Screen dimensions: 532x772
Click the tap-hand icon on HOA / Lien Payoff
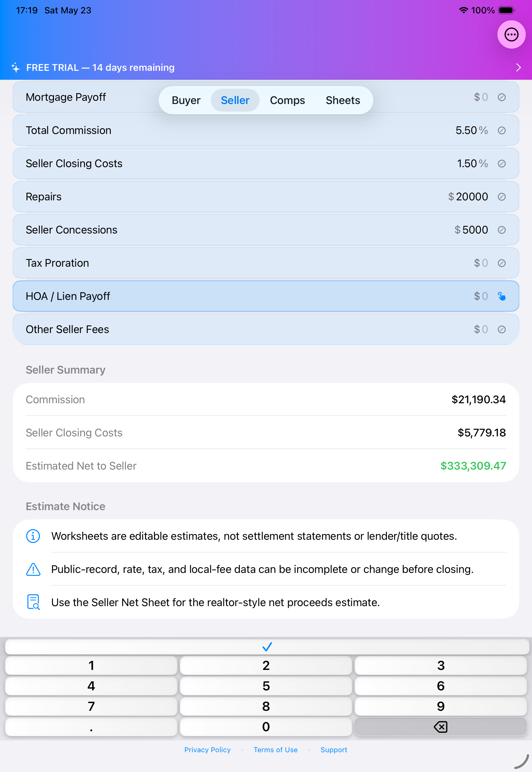pyautogui.click(x=501, y=296)
